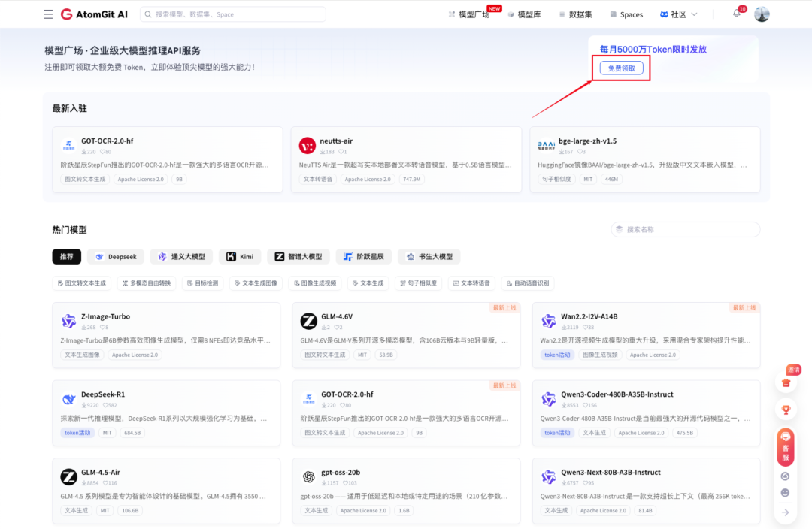The width and height of the screenshot is (812, 529).
Task: Click 106.6B tag on GLM-4.5-Air card
Action: 130,510
